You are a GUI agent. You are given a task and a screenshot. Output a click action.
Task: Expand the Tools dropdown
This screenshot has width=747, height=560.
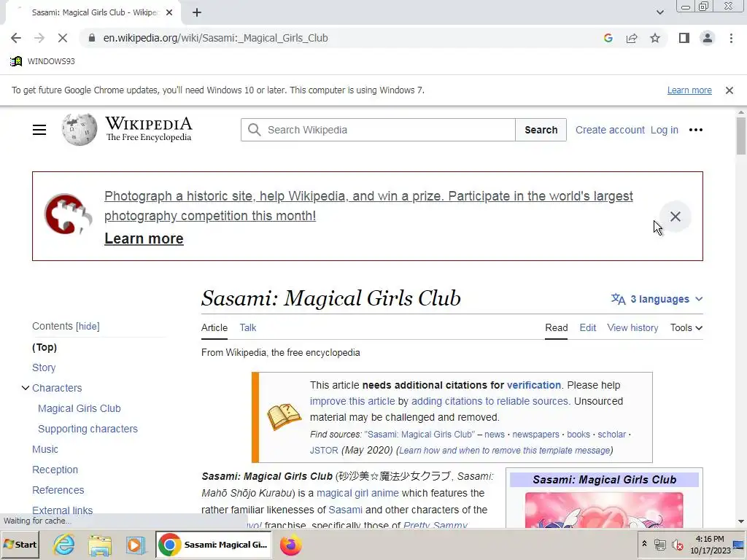pyautogui.click(x=686, y=327)
